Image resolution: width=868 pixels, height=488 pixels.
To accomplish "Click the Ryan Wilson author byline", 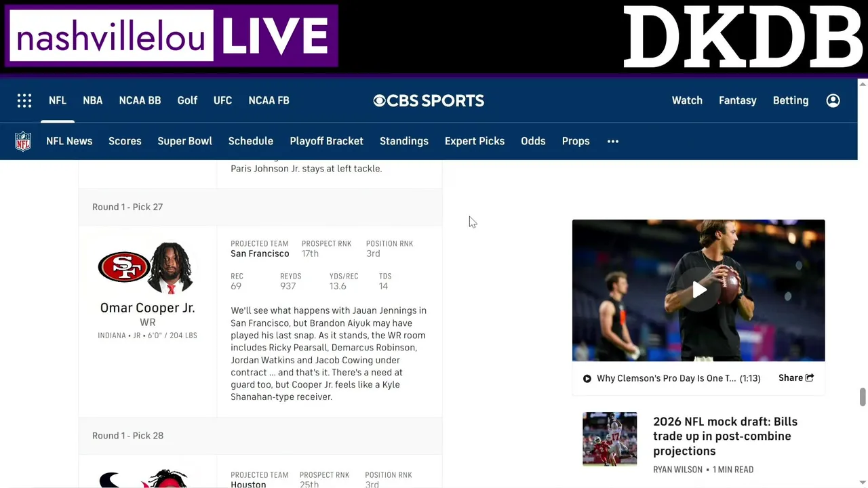I will (677, 470).
